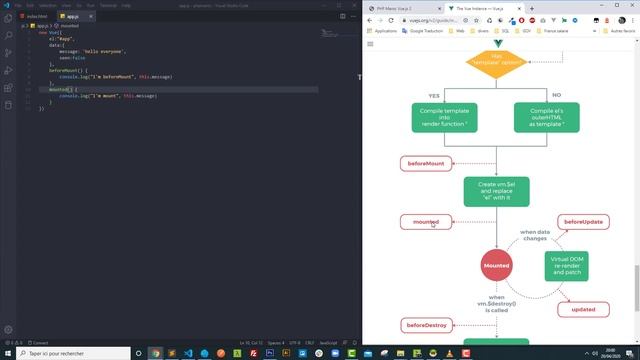Bookmark this page with star icon
Image resolution: width=640 pixels, height=360 pixels.
(476, 20)
